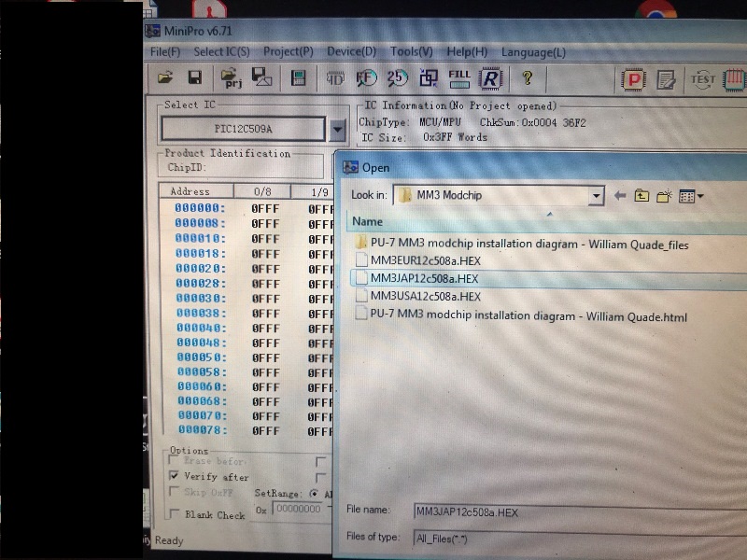This screenshot has width=747, height=560.
Task: Select the MM3USA12c508a.HEX file
Action: pos(425,297)
